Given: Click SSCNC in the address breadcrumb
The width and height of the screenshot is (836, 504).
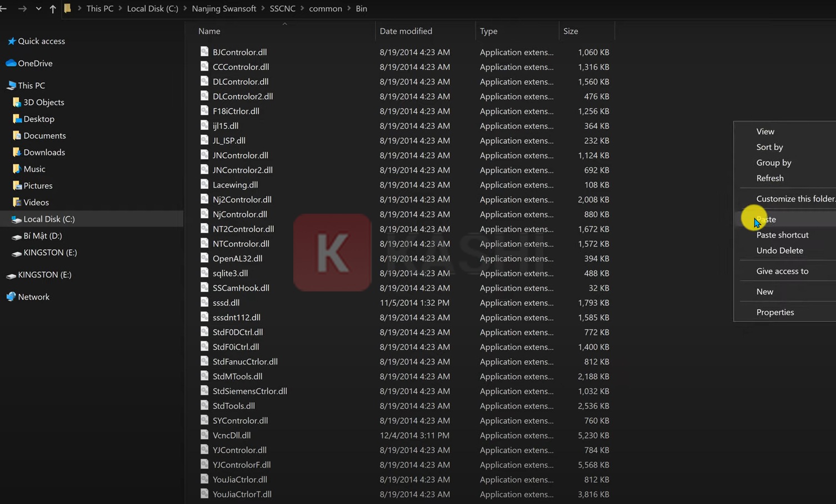Looking at the screenshot, I should (x=282, y=9).
